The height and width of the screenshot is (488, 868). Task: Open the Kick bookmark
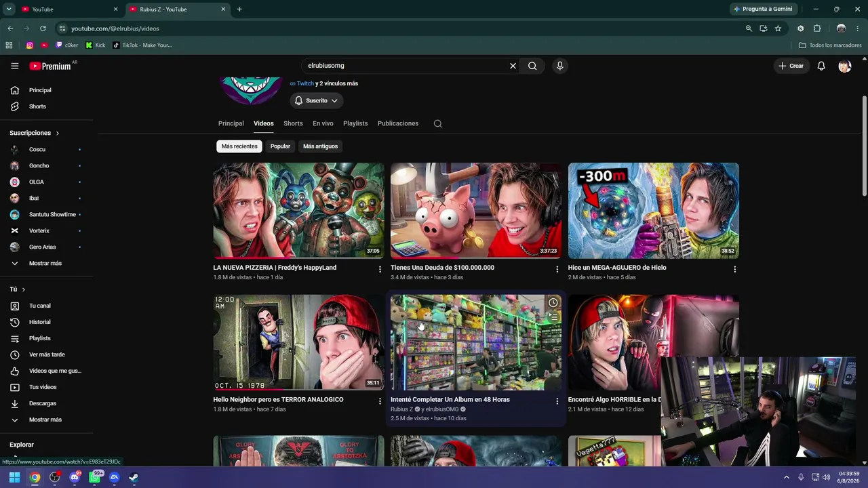pos(96,45)
